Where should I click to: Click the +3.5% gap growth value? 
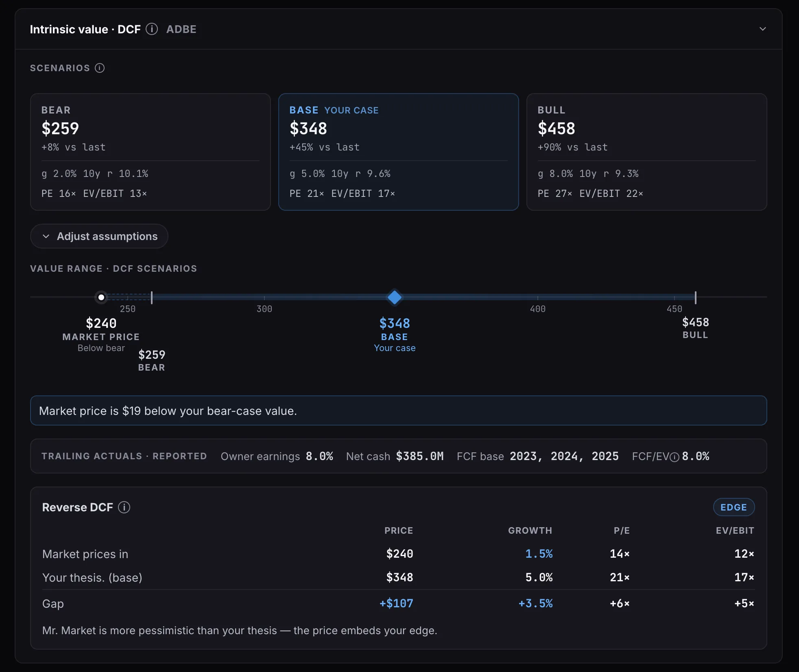535,603
